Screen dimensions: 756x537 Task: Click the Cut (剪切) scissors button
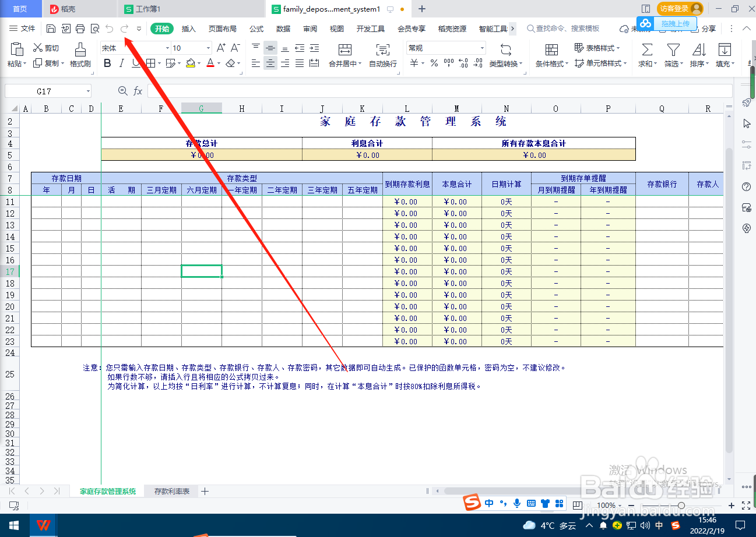[x=46, y=48]
